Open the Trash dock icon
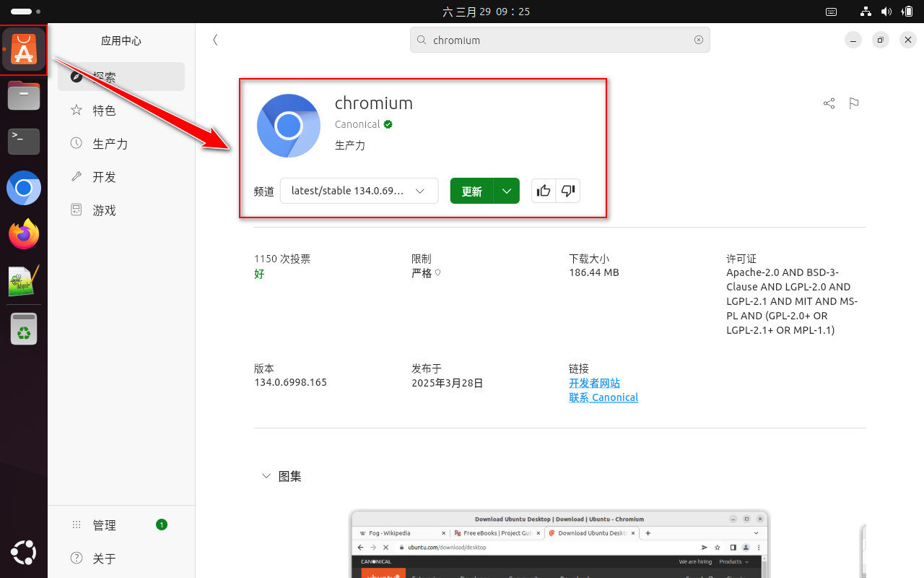The image size is (924, 578). point(24,329)
